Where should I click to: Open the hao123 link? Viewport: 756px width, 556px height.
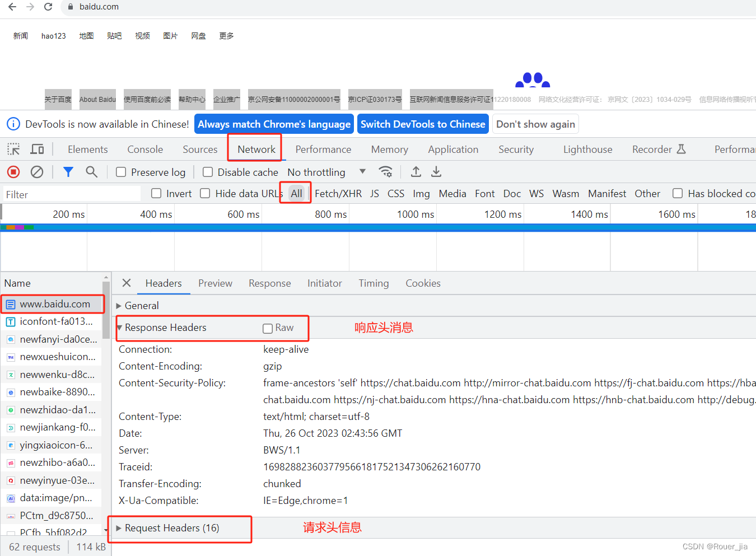point(54,36)
